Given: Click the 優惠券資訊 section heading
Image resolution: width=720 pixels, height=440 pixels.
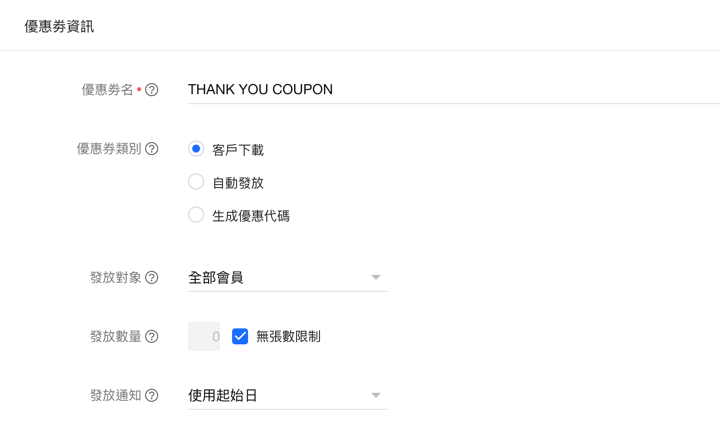Looking at the screenshot, I should [x=59, y=27].
